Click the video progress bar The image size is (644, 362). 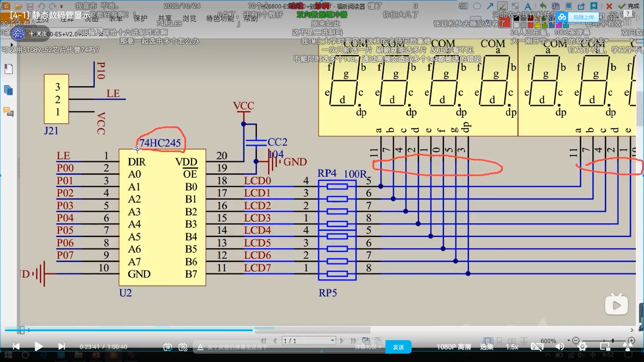(x=322, y=330)
